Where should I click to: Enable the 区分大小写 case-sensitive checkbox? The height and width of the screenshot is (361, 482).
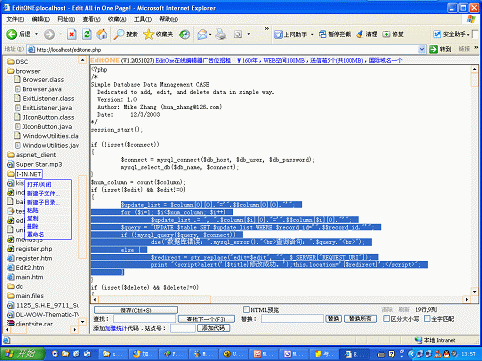(386, 319)
